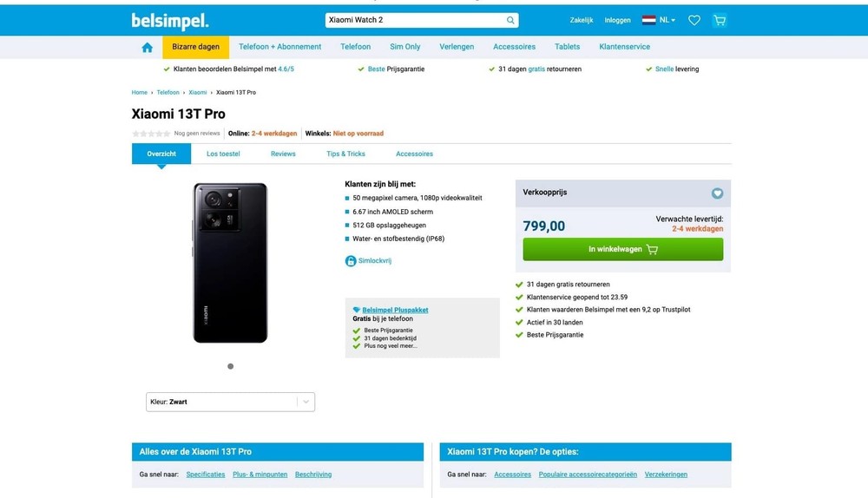
Task: Open Telefoon + Abonnement menu
Action: pyautogui.click(x=279, y=47)
